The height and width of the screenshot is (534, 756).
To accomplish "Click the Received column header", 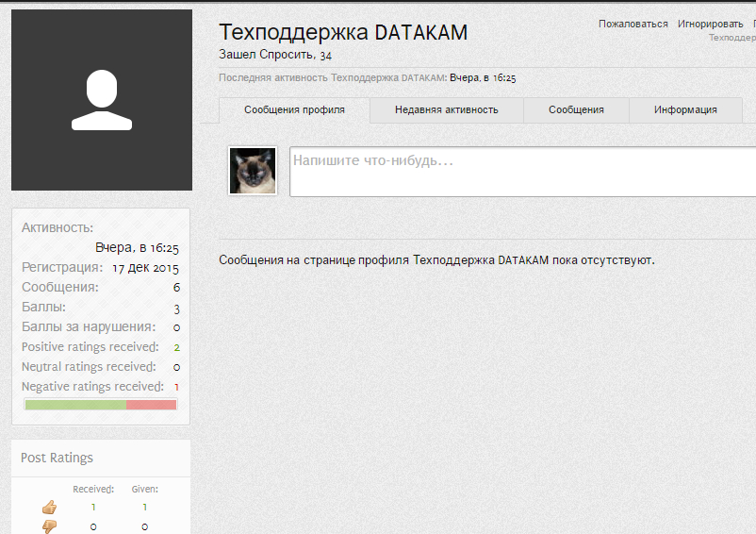I will tap(93, 489).
